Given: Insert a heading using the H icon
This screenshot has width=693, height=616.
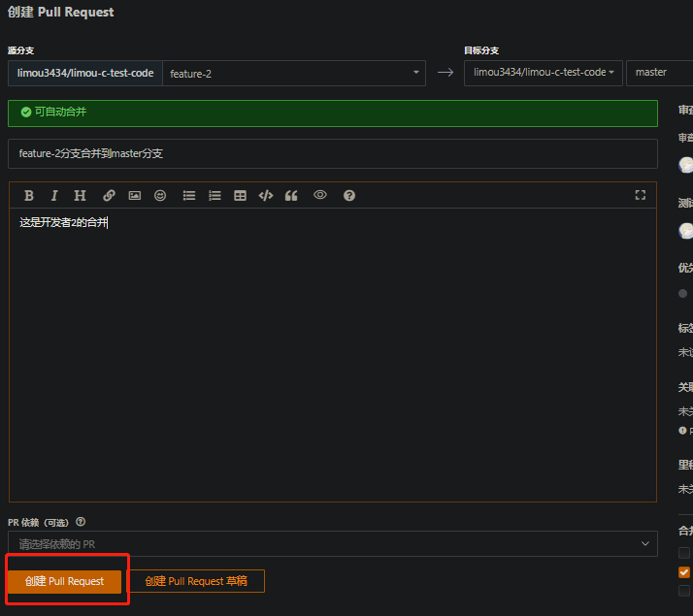Looking at the screenshot, I should tap(81, 195).
